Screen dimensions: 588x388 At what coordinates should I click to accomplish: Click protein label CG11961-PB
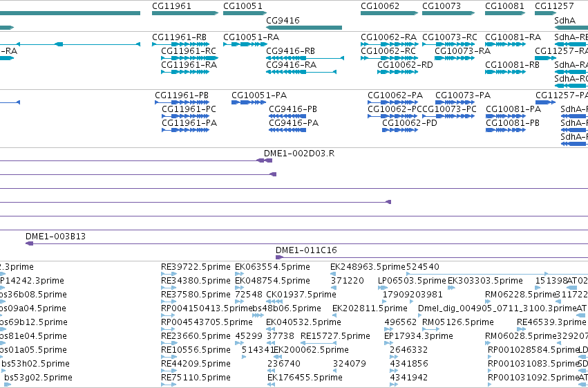pos(182,95)
